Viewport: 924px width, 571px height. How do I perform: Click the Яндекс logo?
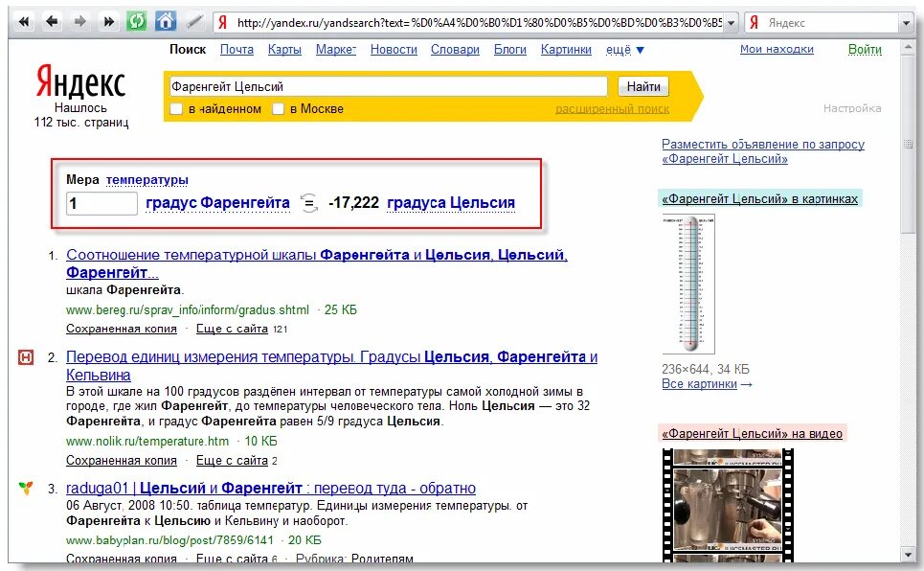[80, 81]
